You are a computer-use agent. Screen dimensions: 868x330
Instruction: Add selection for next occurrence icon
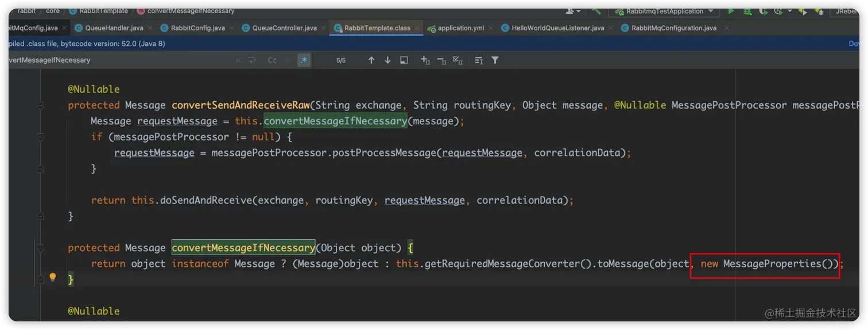tap(425, 60)
